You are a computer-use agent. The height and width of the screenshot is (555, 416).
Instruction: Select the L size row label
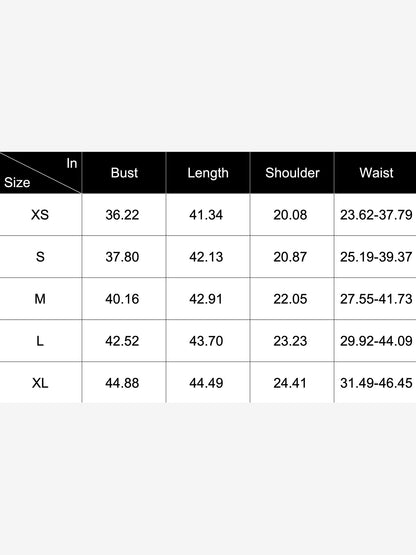coord(40,341)
